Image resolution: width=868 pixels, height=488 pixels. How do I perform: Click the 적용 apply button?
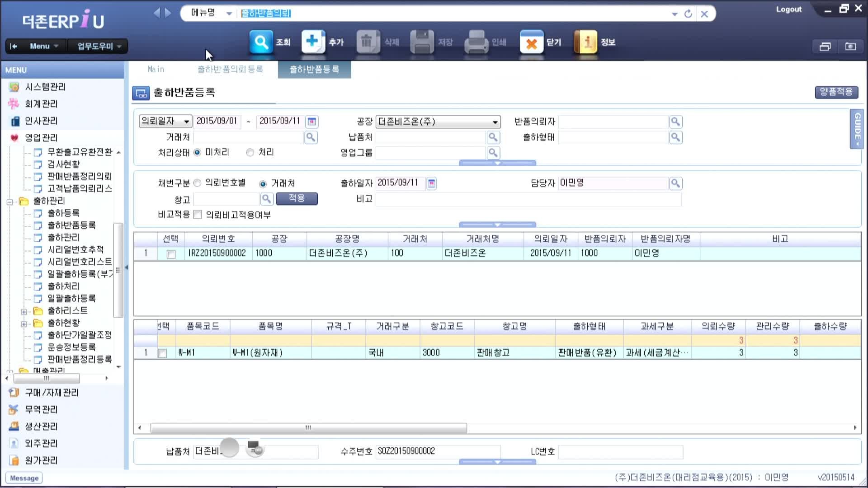pyautogui.click(x=297, y=198)
